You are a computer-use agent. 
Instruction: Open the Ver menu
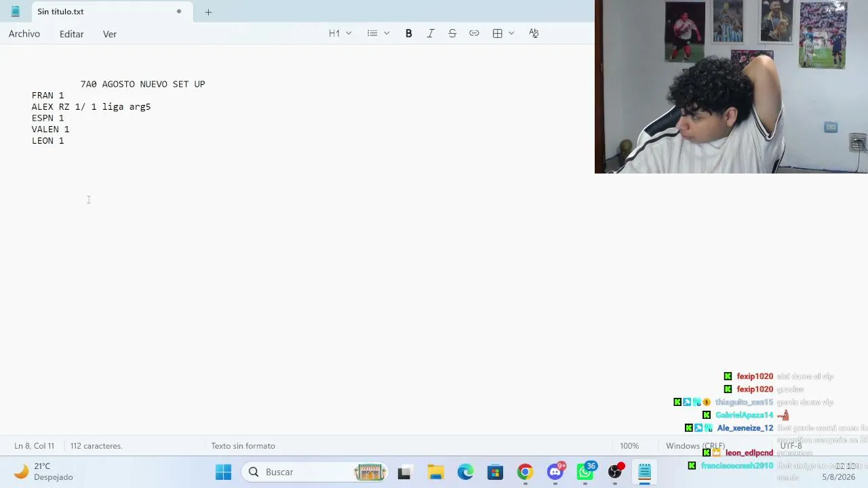(x=110, y=34)
